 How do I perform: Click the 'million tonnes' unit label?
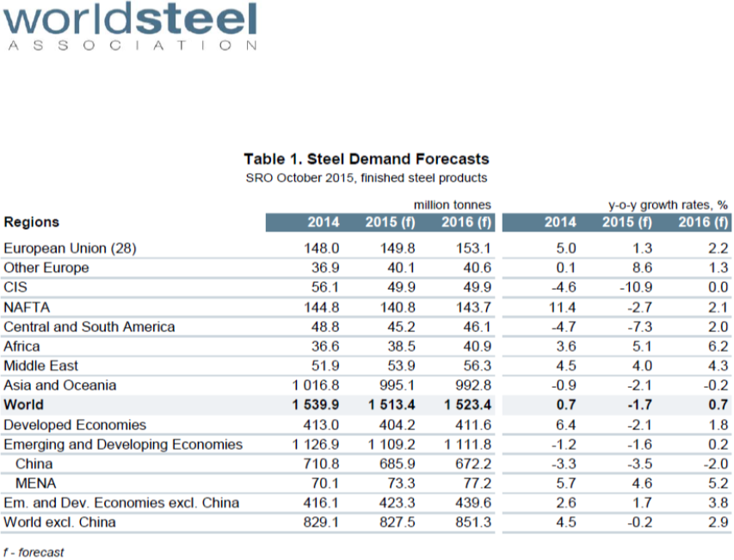452,205
